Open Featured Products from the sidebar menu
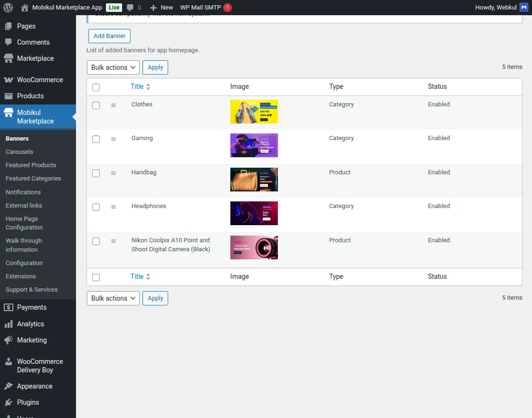Viewport: 532px width, 418px height. pyautogui.click(x=30, y=165)
